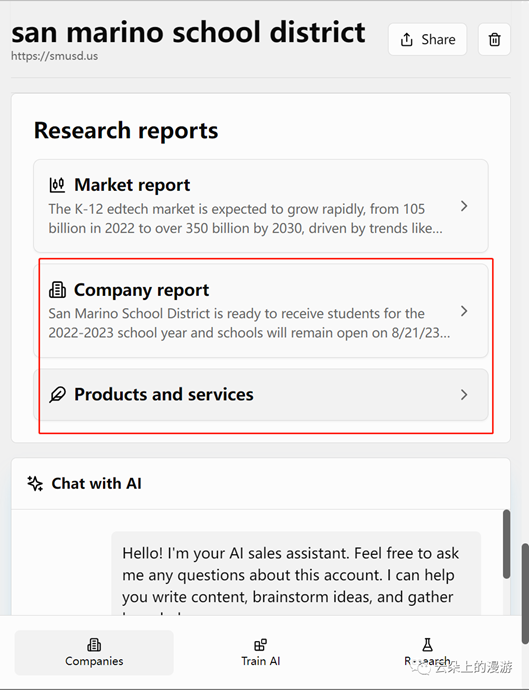The height and width of the screenshot is (690, 529).
Task: Click the Research flask icon
Action: 427,645
